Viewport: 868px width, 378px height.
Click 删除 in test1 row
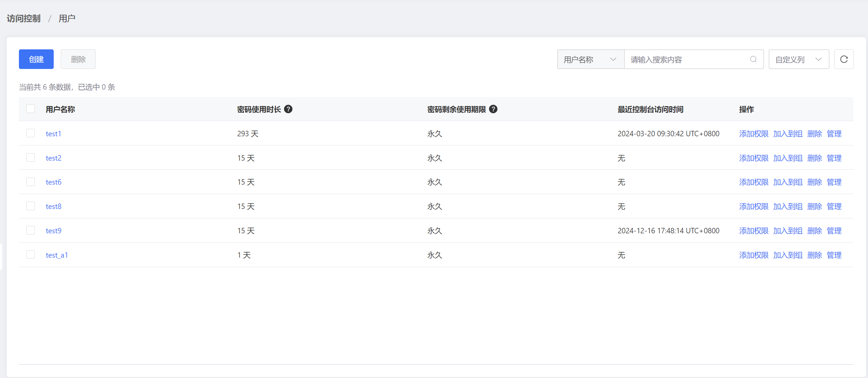(x=814, y=134)
